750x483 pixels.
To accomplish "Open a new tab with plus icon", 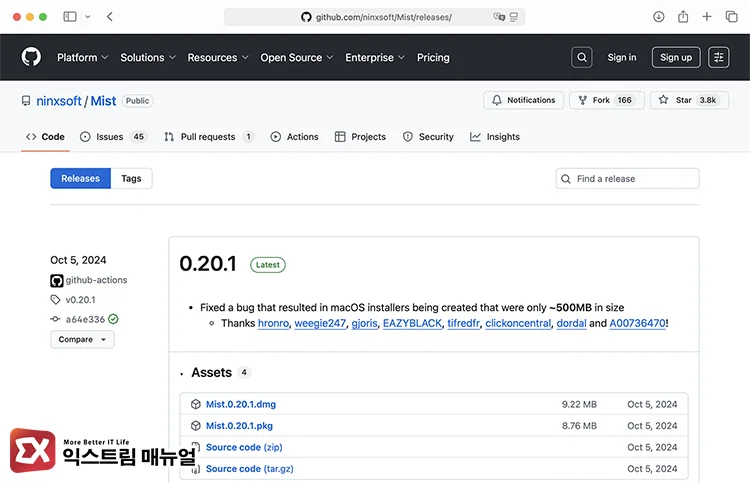I will [x=706, y=17].
